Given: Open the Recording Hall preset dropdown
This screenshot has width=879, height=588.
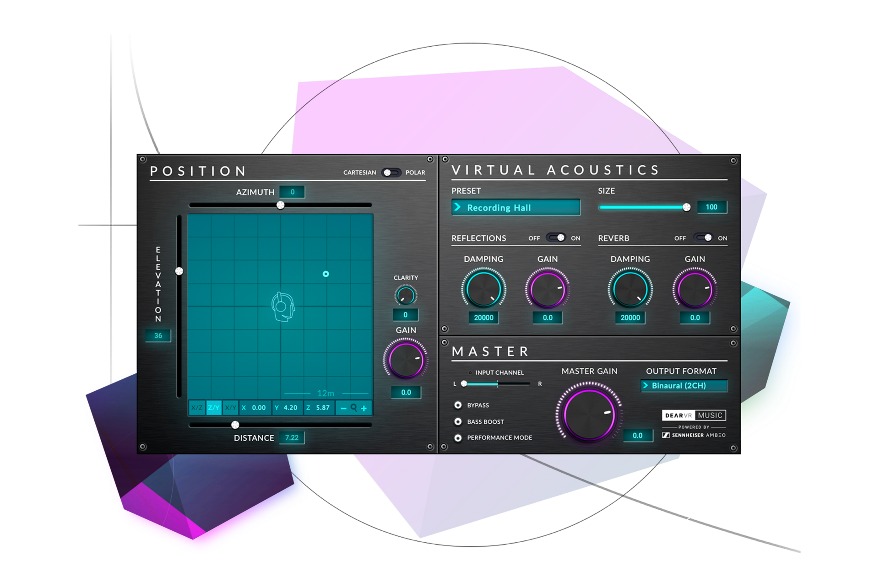Looking at the screenshot, I should pos(515,208).
